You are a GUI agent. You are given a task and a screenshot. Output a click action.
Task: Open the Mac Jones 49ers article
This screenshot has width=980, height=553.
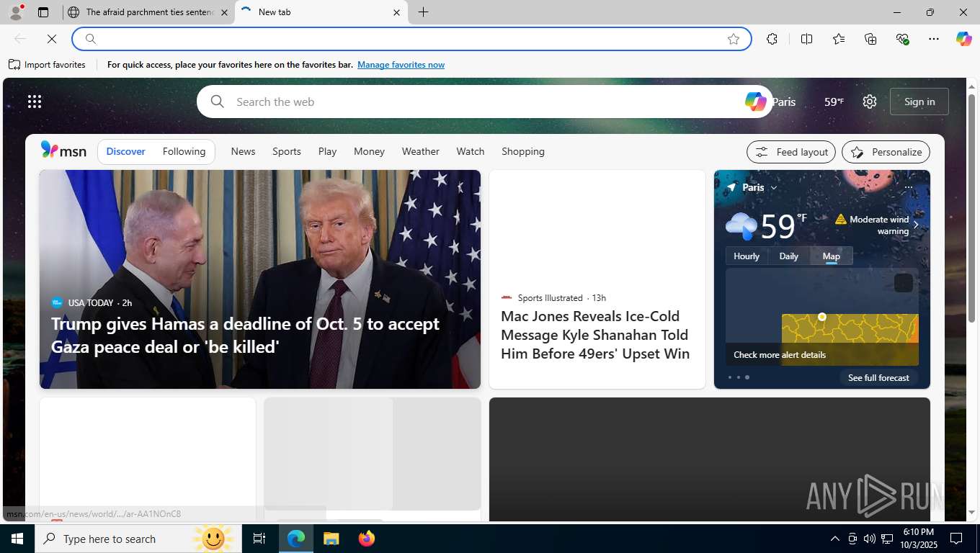coord(595,335)
